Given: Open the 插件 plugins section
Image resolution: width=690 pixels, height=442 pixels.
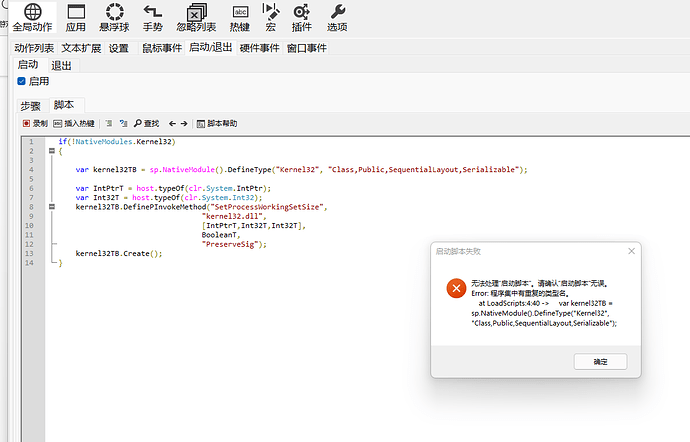Looking at the screenshot, I should [301, 18].
